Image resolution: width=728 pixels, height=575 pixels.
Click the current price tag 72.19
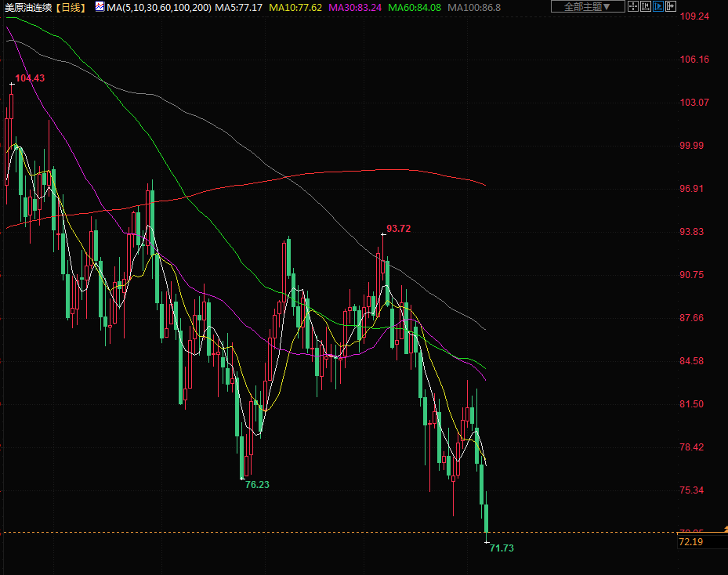click(690, 541)
